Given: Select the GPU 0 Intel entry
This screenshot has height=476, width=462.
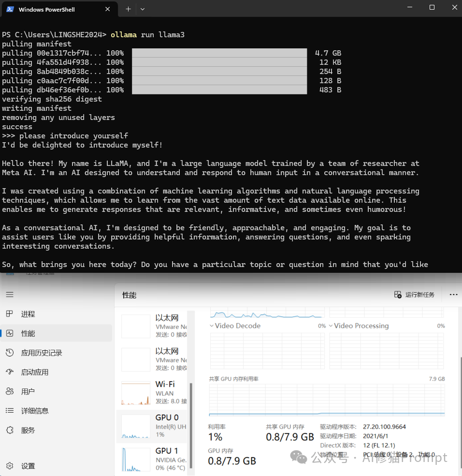Looking at the screenshot, I should click(153, 426).
